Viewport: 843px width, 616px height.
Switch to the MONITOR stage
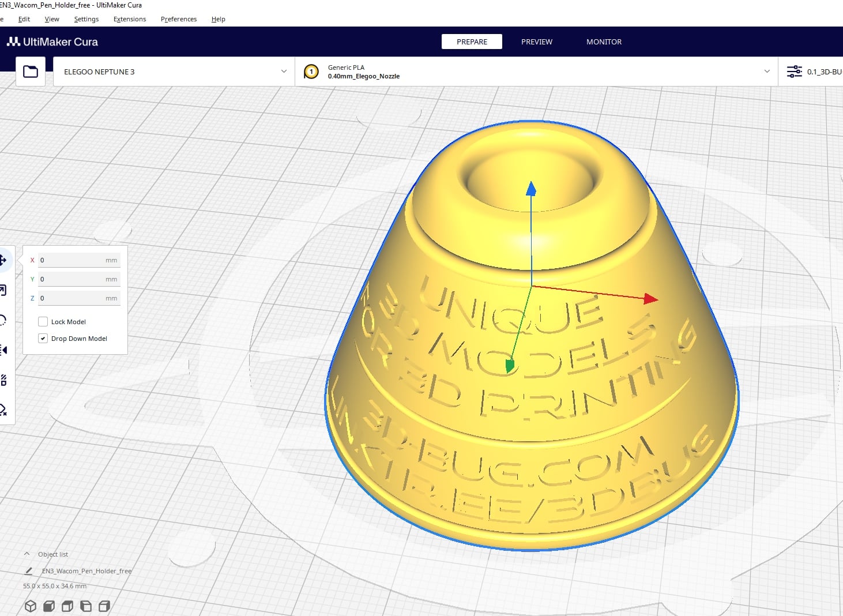[604, 42]
